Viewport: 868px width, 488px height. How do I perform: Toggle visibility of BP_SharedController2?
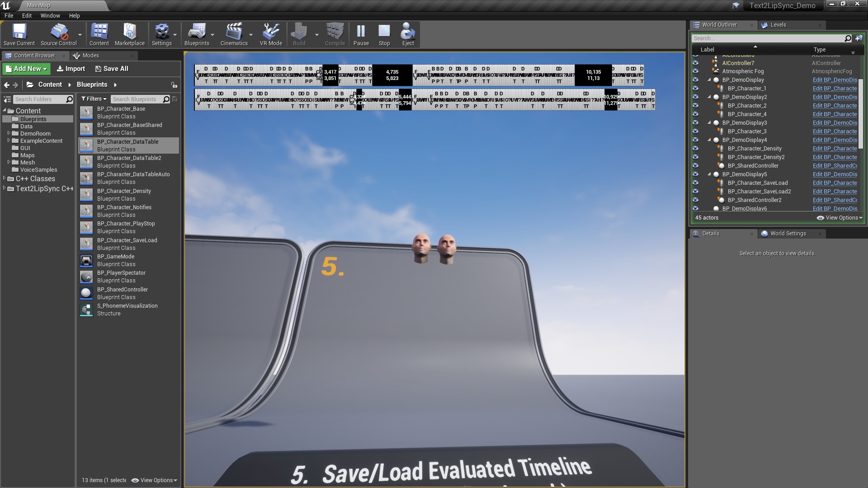point(695,200)
